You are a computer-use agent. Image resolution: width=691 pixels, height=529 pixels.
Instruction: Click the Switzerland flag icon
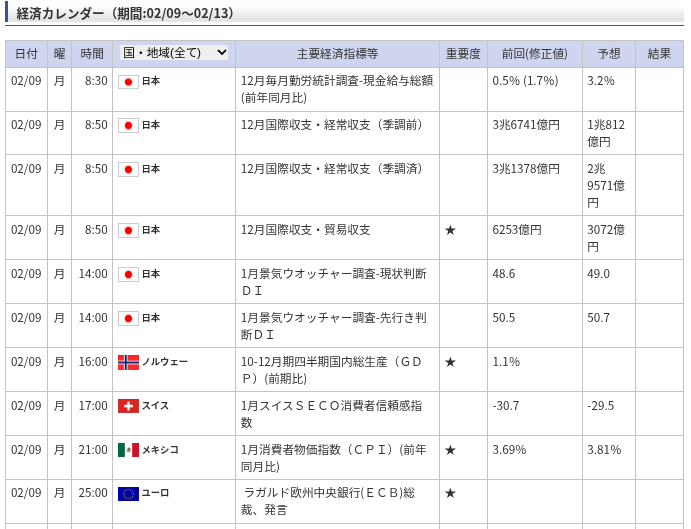pos(128,406)
